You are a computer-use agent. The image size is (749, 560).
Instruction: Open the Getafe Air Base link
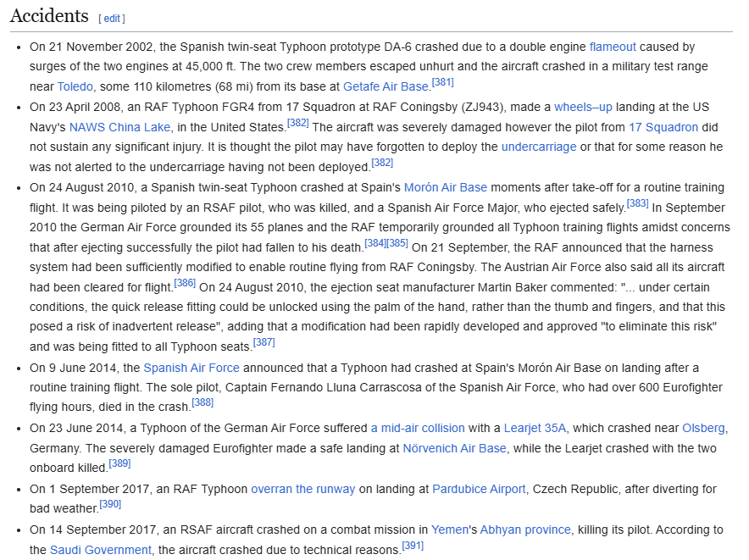[386, 86]
